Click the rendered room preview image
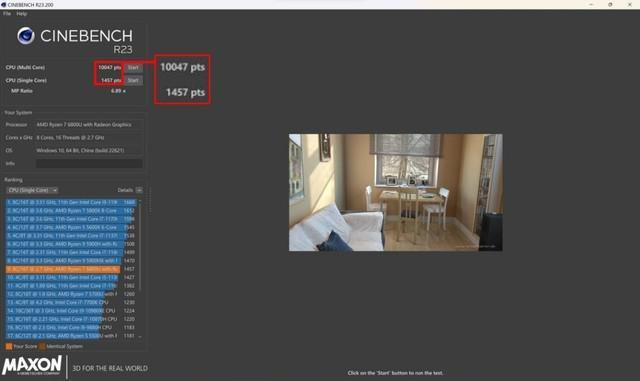The width and height of the screenshot is (640, 381). point(396,192)
